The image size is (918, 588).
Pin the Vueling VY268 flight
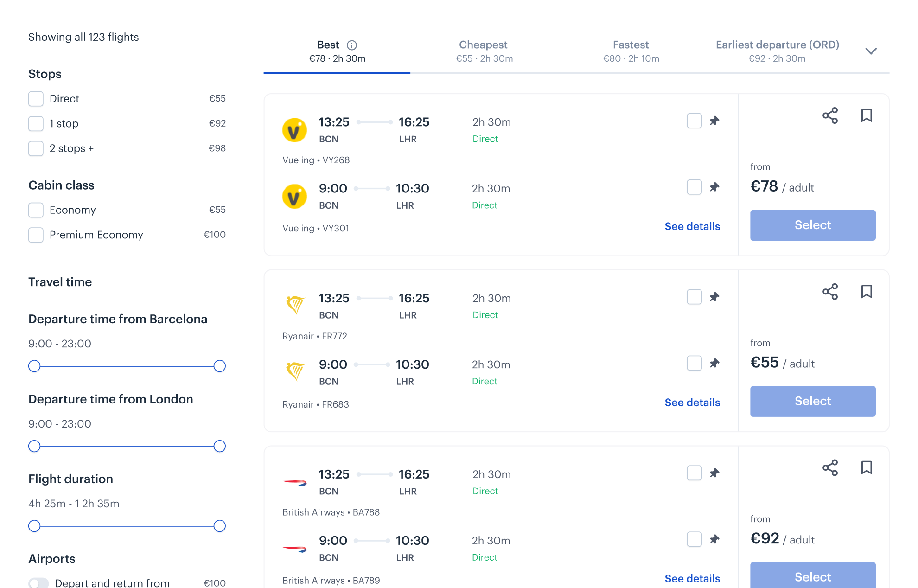click(x=714, y=121)
